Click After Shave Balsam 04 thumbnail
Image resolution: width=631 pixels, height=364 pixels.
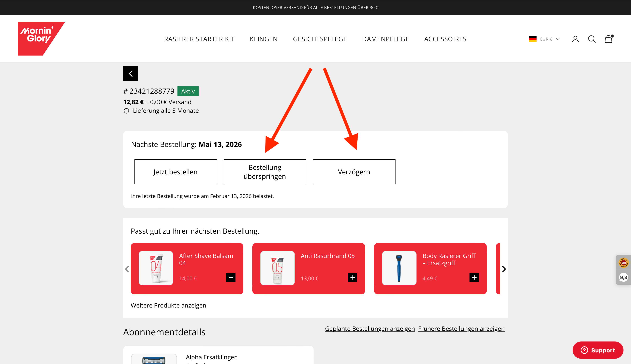pyautogui.click(x=156, y=268)
